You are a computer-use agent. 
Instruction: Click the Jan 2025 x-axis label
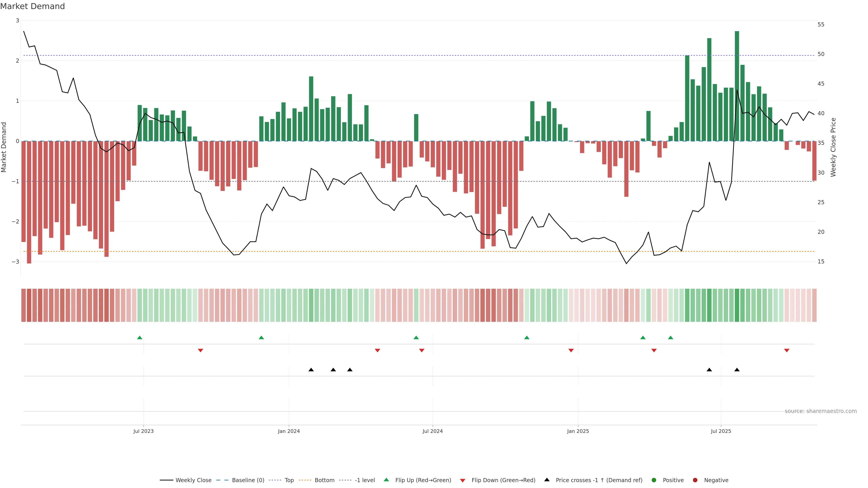click(578, 431)
